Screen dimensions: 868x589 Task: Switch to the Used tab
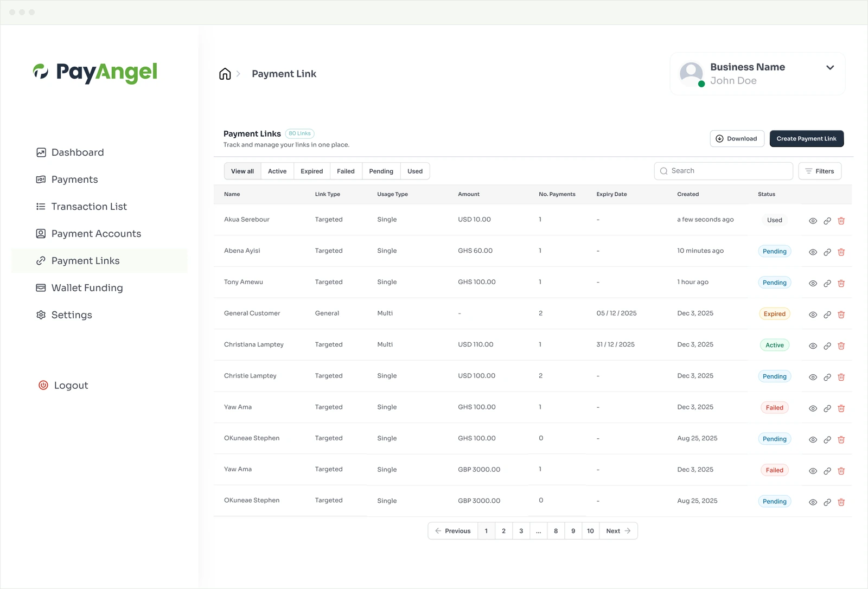coord(415,171)
